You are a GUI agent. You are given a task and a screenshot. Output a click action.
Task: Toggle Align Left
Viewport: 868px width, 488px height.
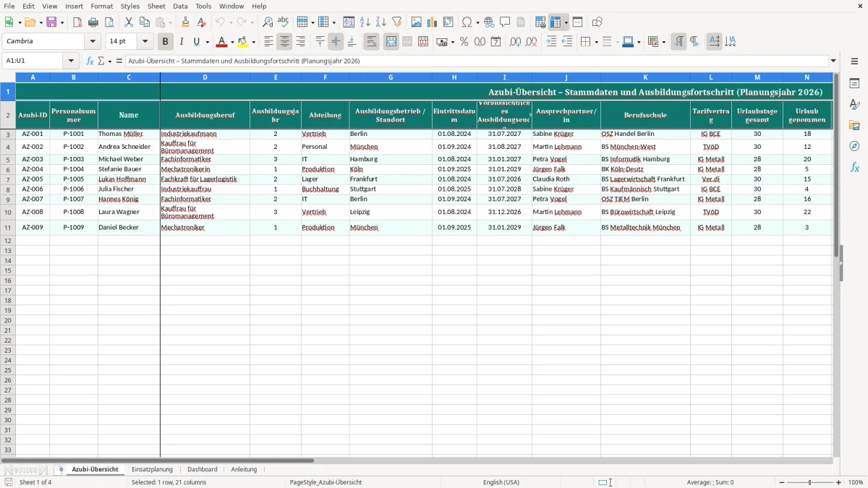tap(268, 42)
